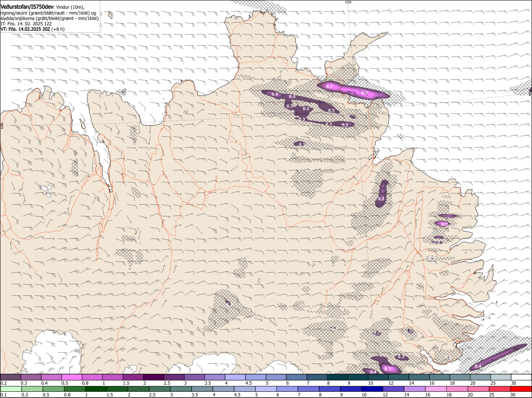Click the '15W' meridian label at top

click(348, 2)
